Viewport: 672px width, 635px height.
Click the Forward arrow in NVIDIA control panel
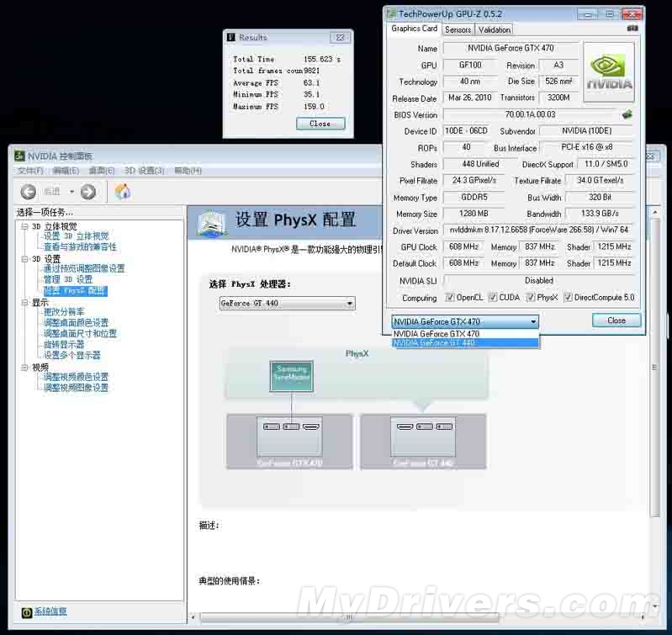coord(87,192)
